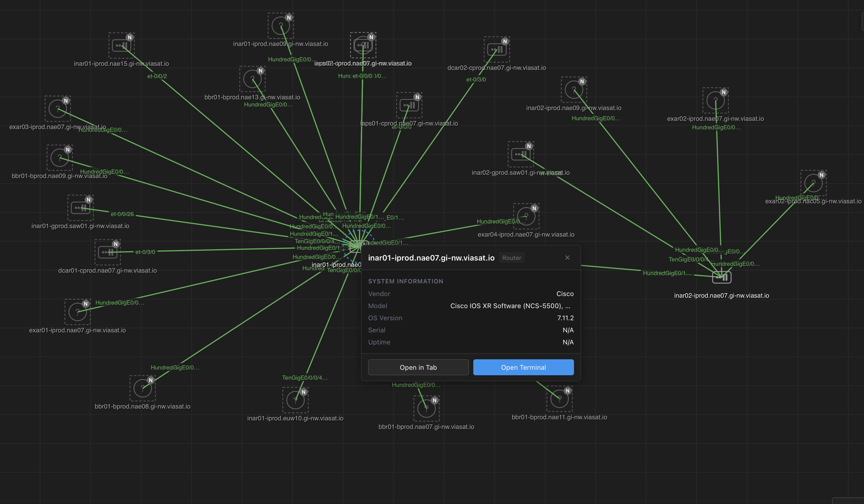The image size is (864, 504).
Task: Click the et-0/0/26 interface link label
Action: [122, 214]
